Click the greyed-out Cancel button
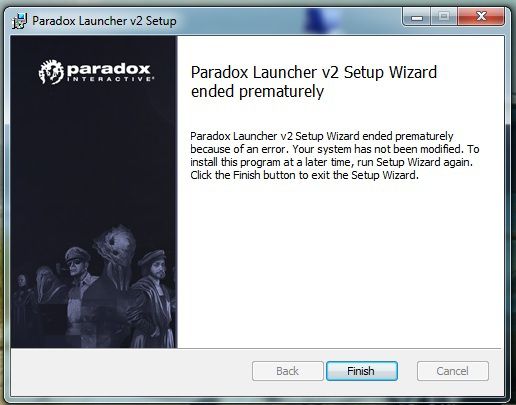 point(452,371)
